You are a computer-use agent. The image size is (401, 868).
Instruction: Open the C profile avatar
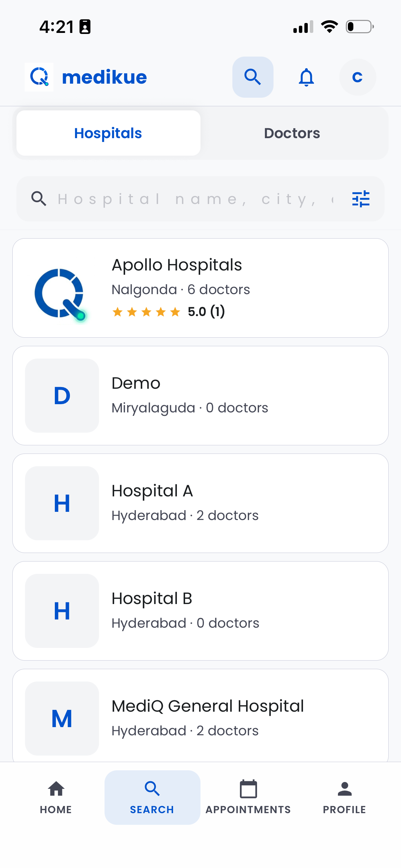click(x=357, y=77)
